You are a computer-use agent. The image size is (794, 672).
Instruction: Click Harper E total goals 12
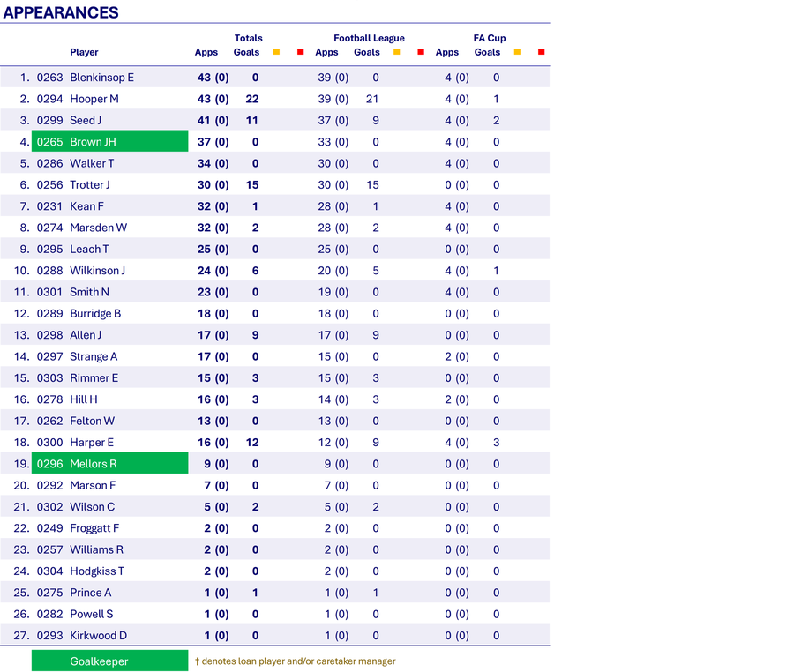252,442
